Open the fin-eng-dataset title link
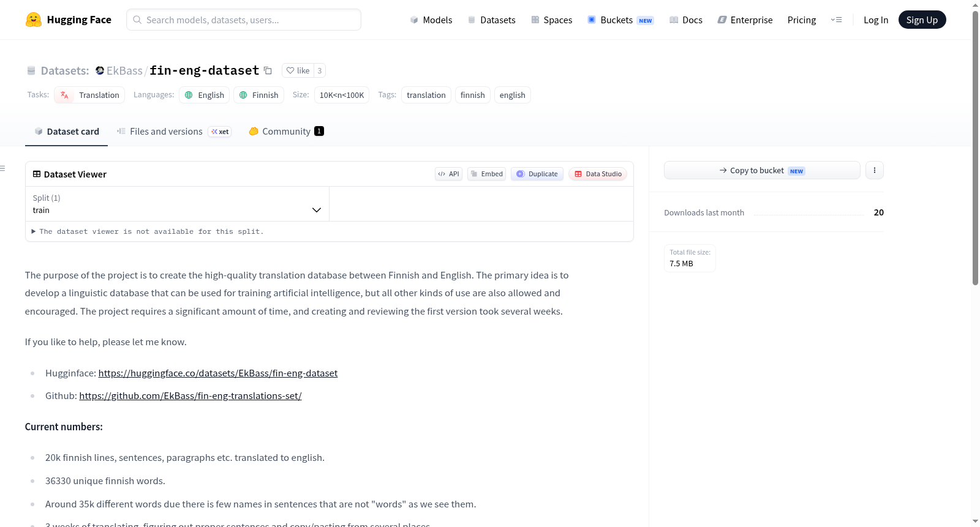The width and height of the screenshot is (980, 527). (205, 70)
